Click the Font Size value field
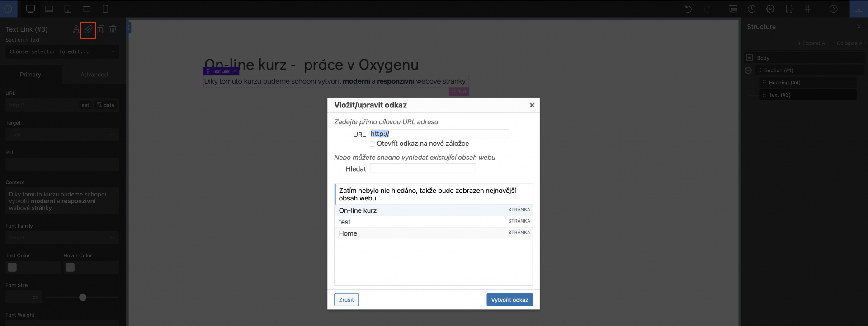Image resolution: width=868 pixels, height=326 pixels. point(18,298)
